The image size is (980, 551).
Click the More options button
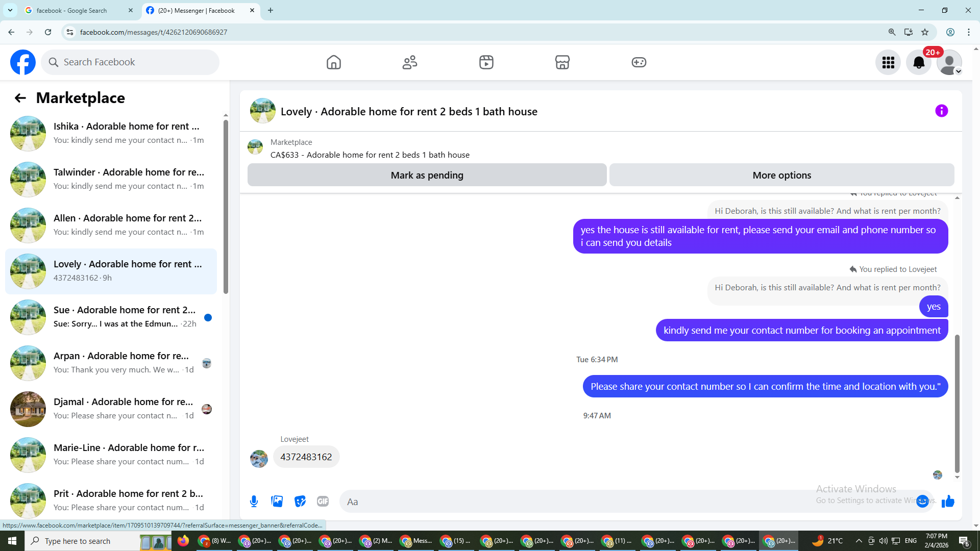[781, 175]
